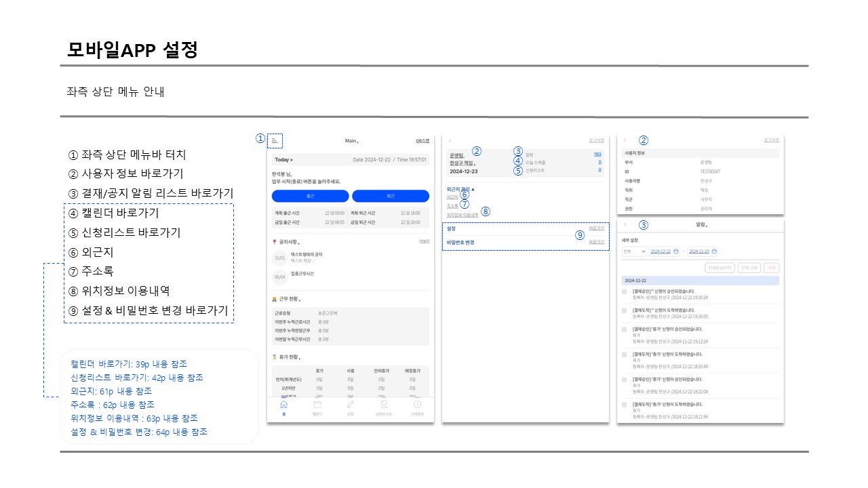Check the notification from 18:25:49
The height and width of the screenshot is (488, 868).
pos(625,354)
